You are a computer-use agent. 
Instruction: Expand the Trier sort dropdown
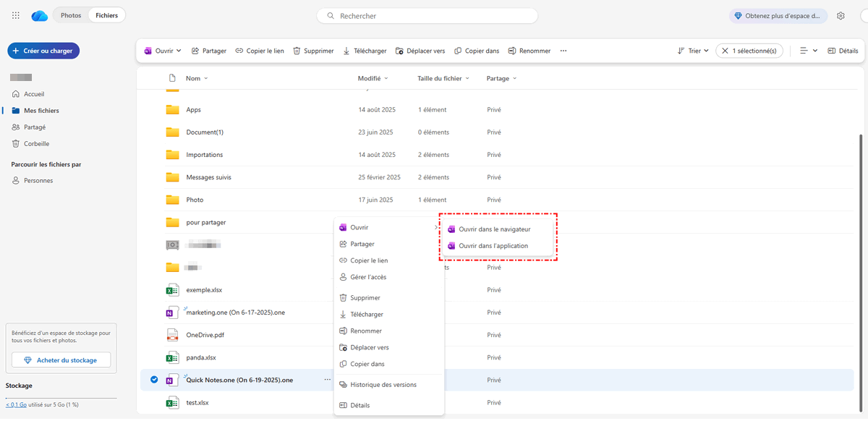coord(693,51)
